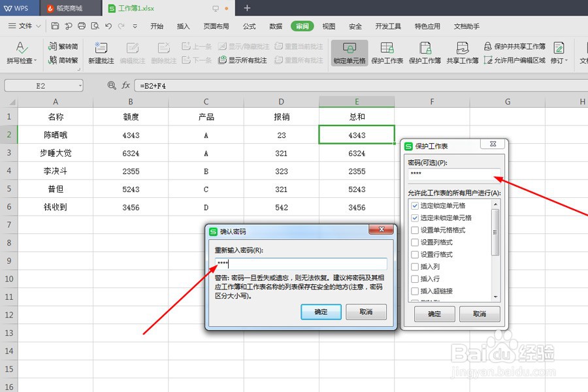Expand the Name Box dropdown arrow
The height and width of the screenshot is (392, 588).
(80, 86)
